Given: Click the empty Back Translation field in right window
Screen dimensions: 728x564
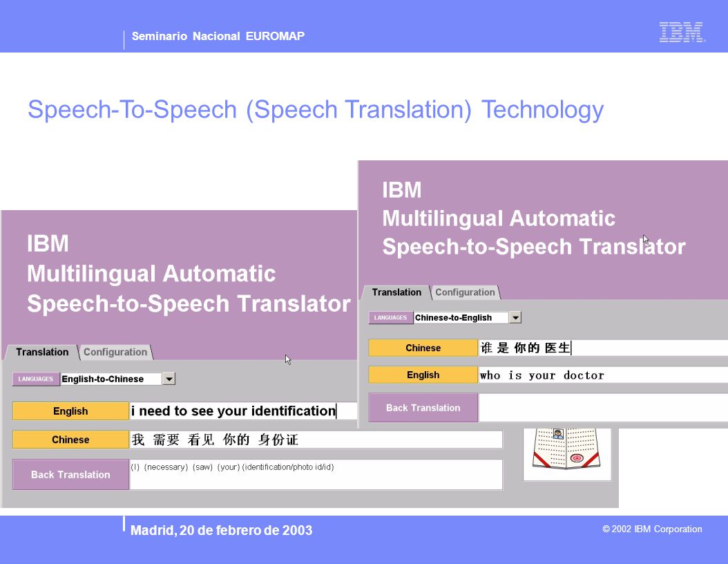Looking at the screenshot, I should tap(603, 408).
